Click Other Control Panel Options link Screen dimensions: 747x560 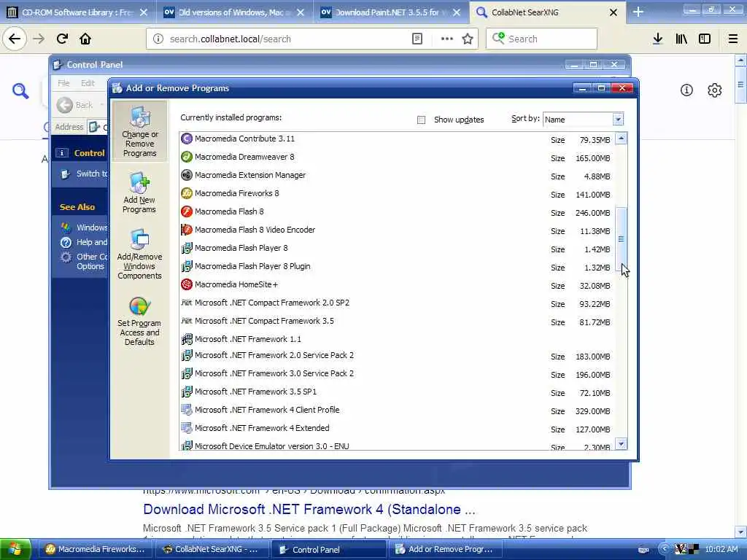(x=84, y=261)
